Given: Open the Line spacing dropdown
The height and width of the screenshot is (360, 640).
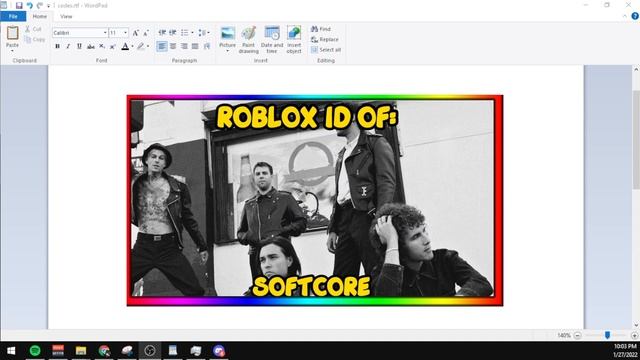Looking at the screenshot, I should (204, 33).
